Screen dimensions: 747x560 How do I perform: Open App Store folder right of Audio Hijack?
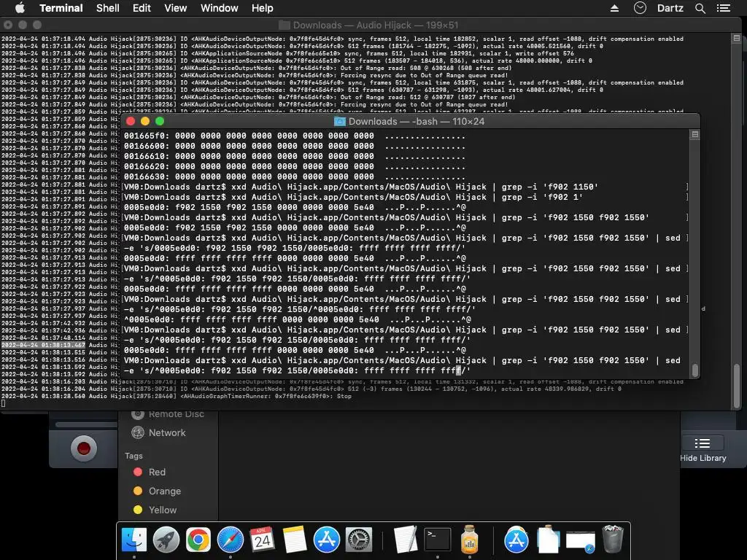[x=517, y=540]
